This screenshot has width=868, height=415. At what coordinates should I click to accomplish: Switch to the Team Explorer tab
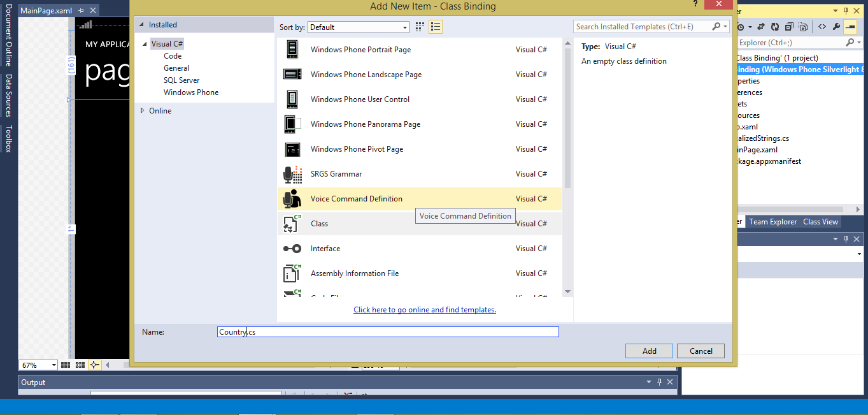tap(772, 222)
